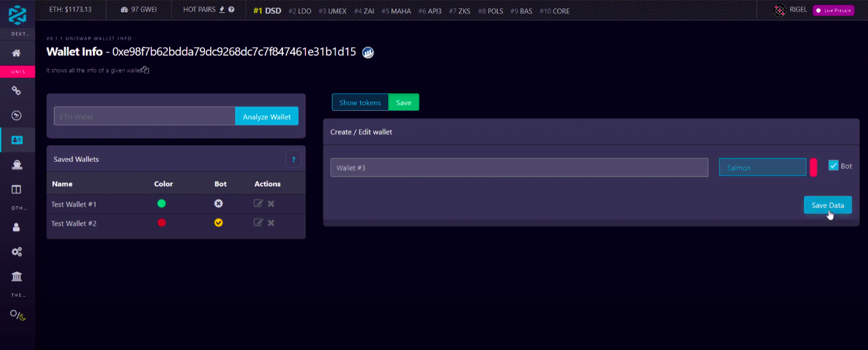Click the pink color preview swatch beside Salmon
868x350 pixels.
(814, 167)
